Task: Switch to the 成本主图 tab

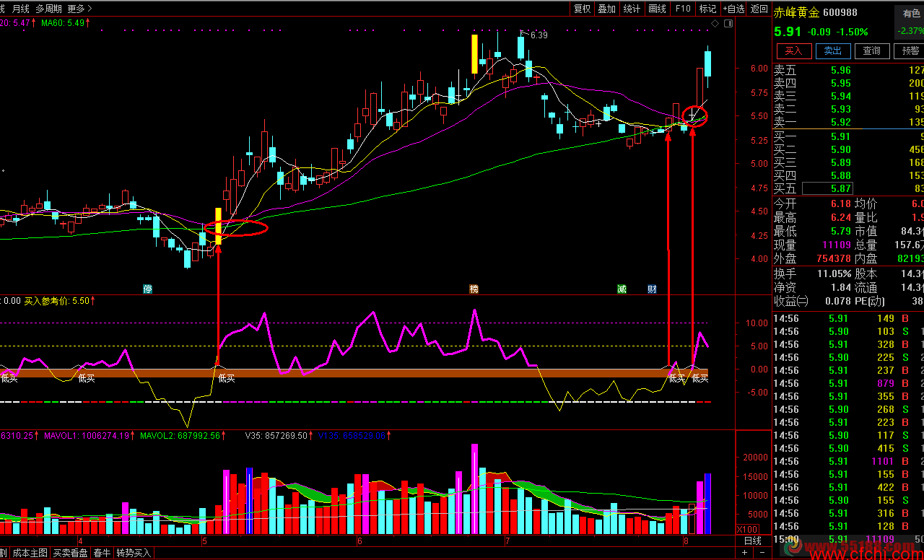Action: point(30,553)
